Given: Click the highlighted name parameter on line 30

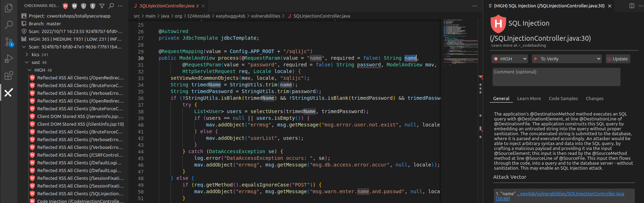Looking at the screenshot, I should coord(410,58).
